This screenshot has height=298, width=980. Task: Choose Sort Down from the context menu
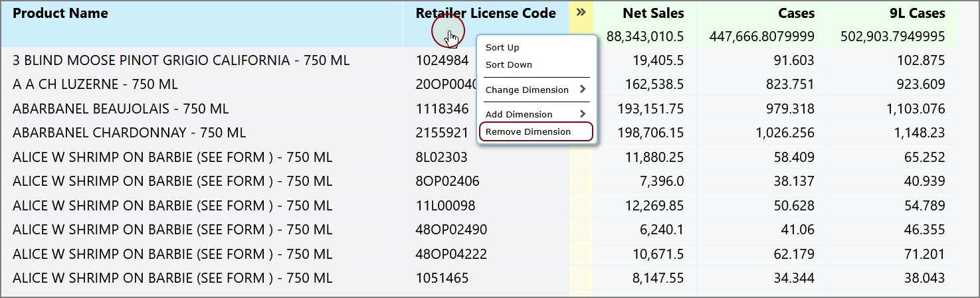(509, 65)
